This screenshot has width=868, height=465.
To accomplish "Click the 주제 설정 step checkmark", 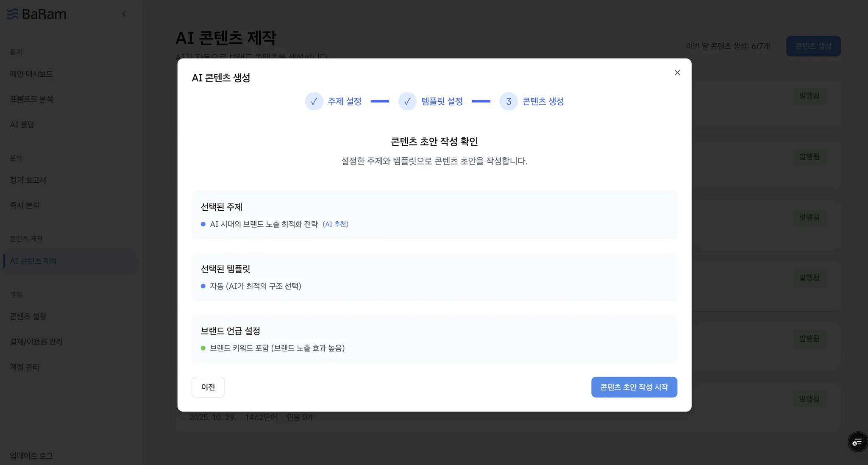I will [314, 101].
